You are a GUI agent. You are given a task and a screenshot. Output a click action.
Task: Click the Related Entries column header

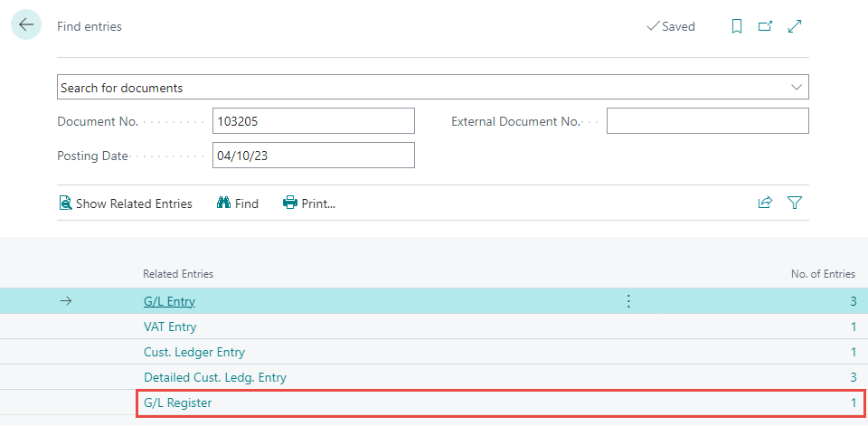(x=178, y=274)
